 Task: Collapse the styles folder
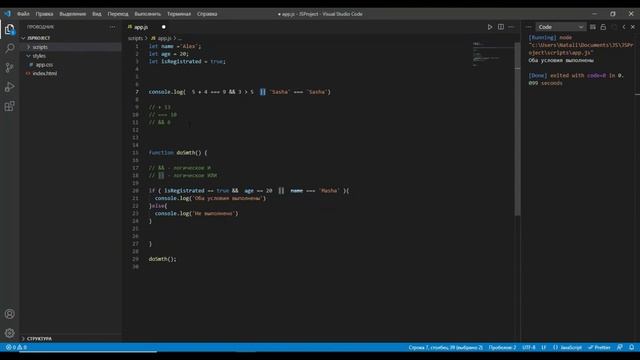click(x=39, y=56)
